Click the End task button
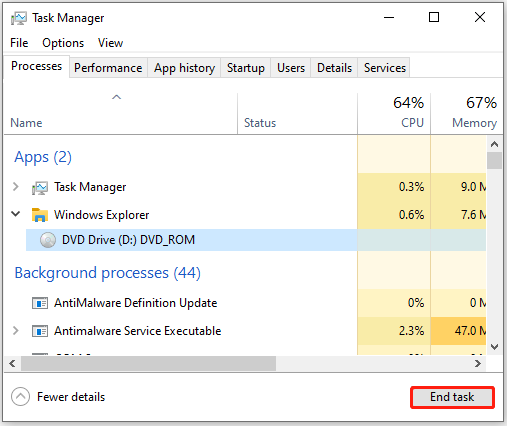Viewport: 507px width, 426px height. pyautogui.click(x=452, y=397)
